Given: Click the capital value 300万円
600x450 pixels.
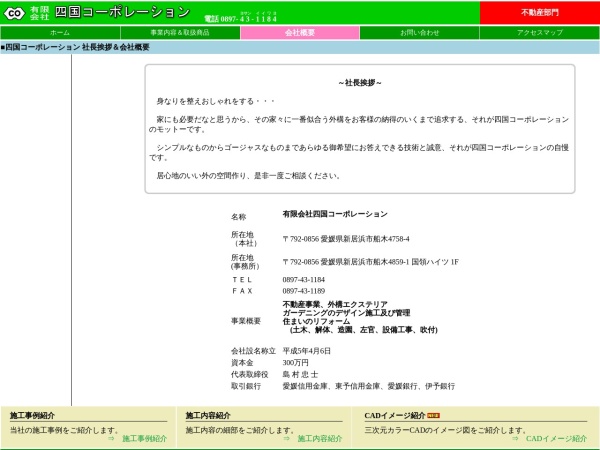Looking at the screenshot, I should 295,362.
